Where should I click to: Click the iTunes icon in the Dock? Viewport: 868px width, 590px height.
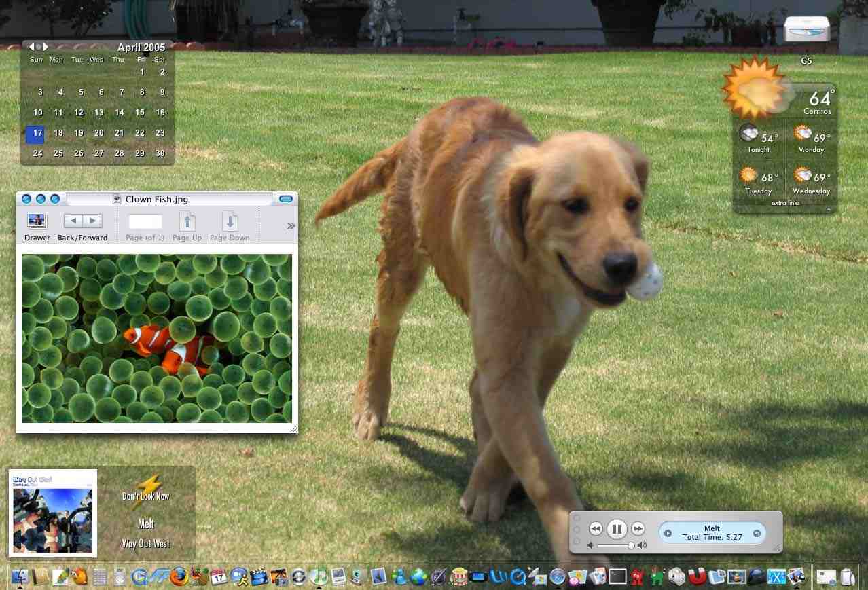(x=318, y=576)
